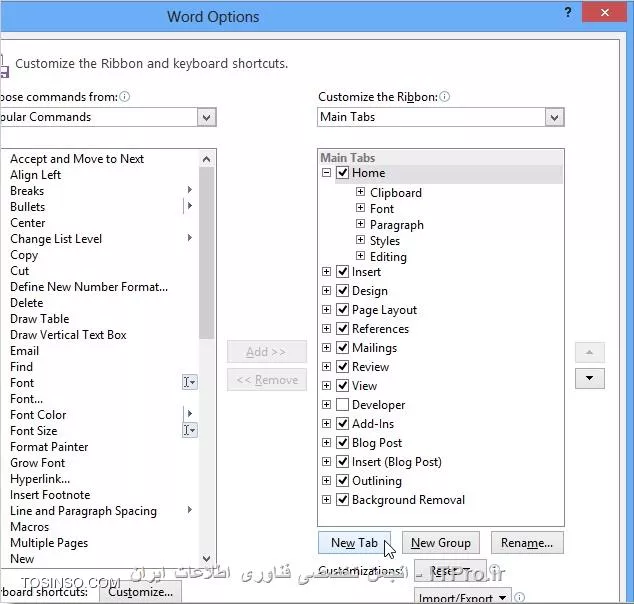Expand the Insert tab node
The width and height of the screenshot is (634, 604).
point(326,271)
